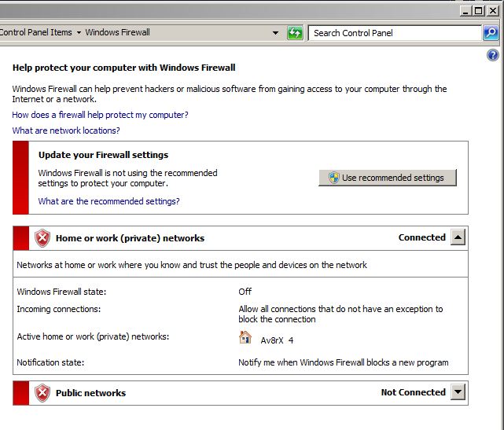Viewport: 504px width, 430px height.
Task: Open "What are the recommended settings?" link
Action: click(109, 201)
